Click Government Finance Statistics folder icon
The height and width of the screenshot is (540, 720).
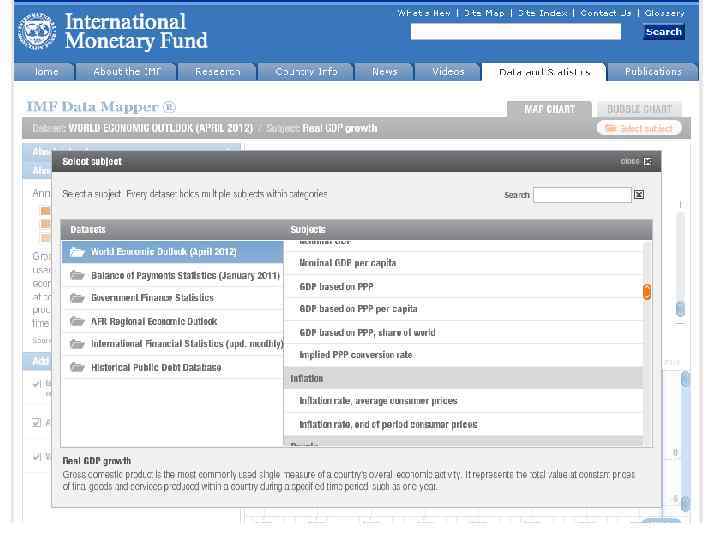tap(77, 298)
